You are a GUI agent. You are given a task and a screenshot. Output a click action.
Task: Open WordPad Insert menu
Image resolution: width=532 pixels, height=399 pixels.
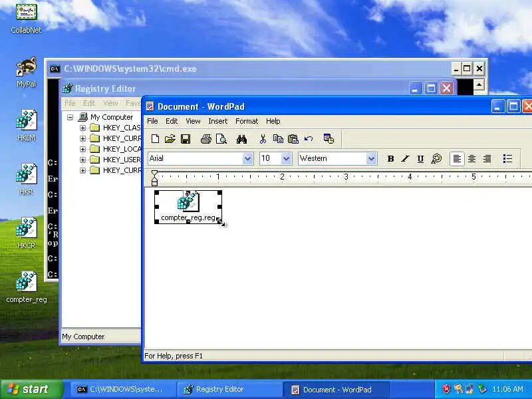218,121
